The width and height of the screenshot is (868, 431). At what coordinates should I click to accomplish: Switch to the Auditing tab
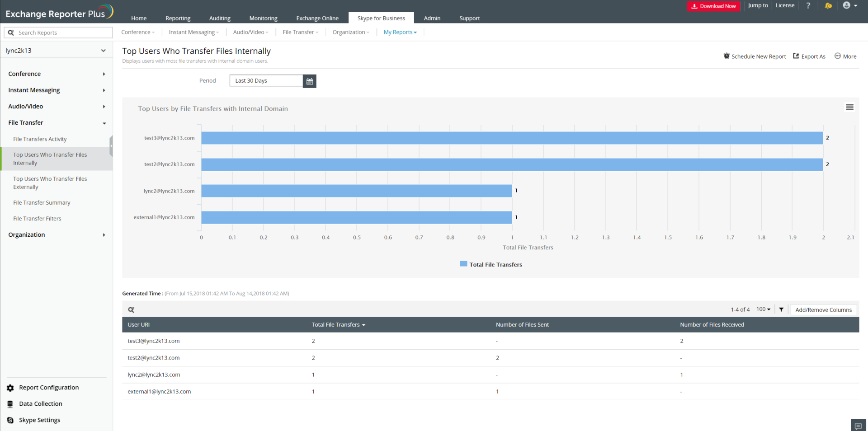(220, 18)
